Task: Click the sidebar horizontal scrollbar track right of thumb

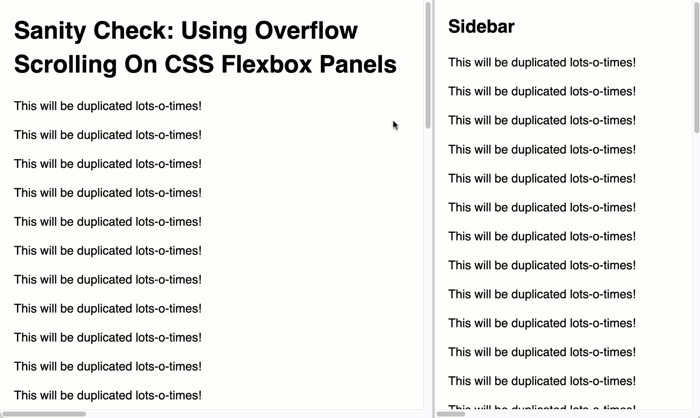Action: point(579,414)
